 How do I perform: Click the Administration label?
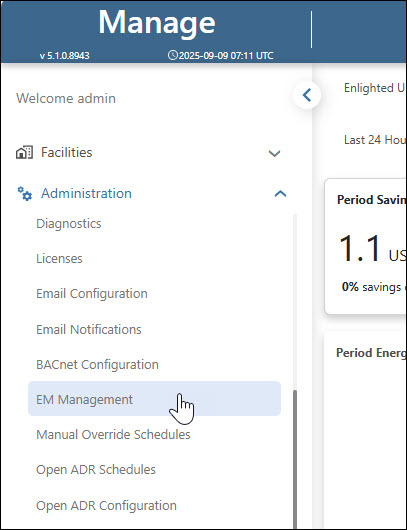(x=86, y=193)
